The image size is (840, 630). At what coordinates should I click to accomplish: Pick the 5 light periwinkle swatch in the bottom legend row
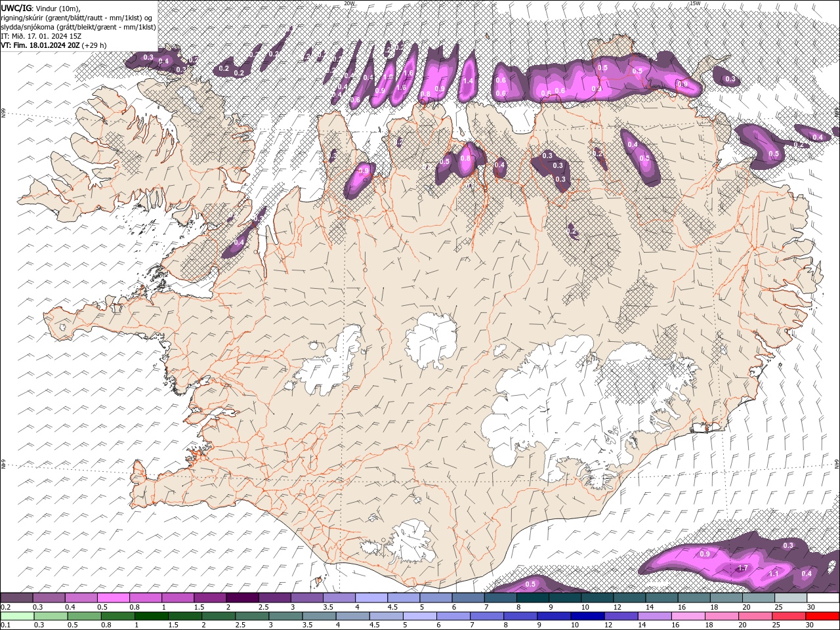coord(419,616)
